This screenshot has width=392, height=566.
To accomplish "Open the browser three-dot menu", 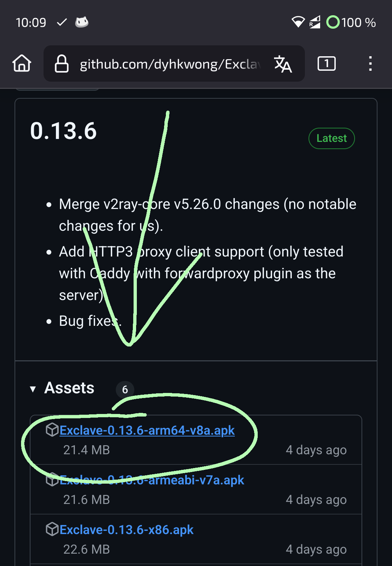I will point(370,64).
